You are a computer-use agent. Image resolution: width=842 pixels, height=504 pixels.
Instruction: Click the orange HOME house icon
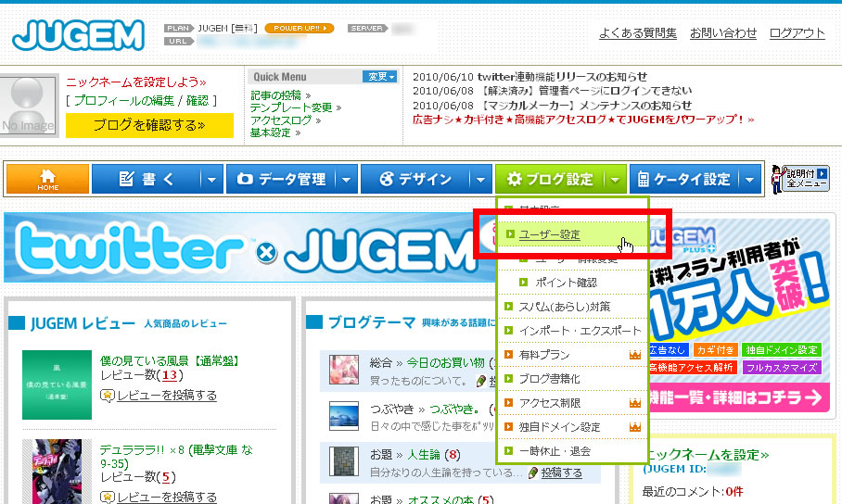click(48, 179)
